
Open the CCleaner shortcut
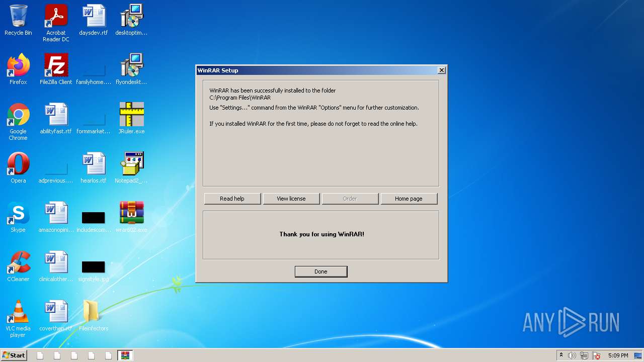18,266
